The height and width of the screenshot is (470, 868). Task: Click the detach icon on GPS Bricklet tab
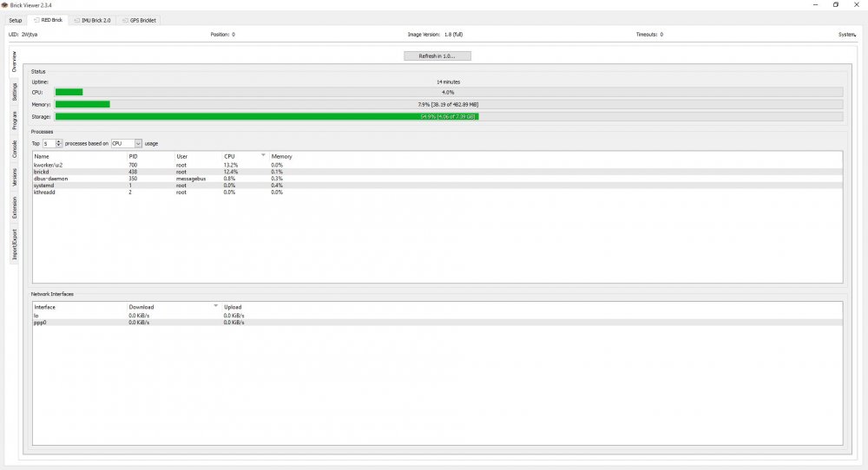122,19
